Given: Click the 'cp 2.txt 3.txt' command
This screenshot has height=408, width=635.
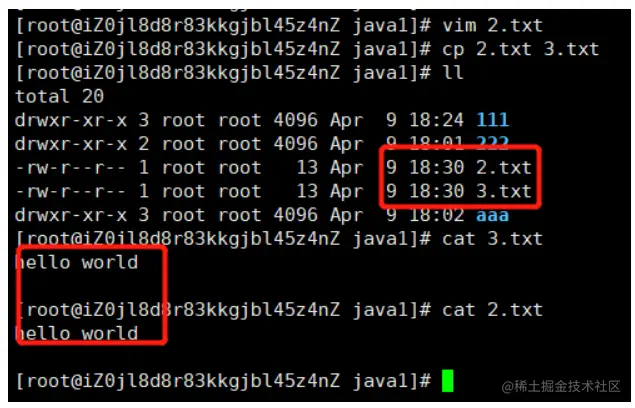Looking at the screenshot, I should [x=520, y=49].
